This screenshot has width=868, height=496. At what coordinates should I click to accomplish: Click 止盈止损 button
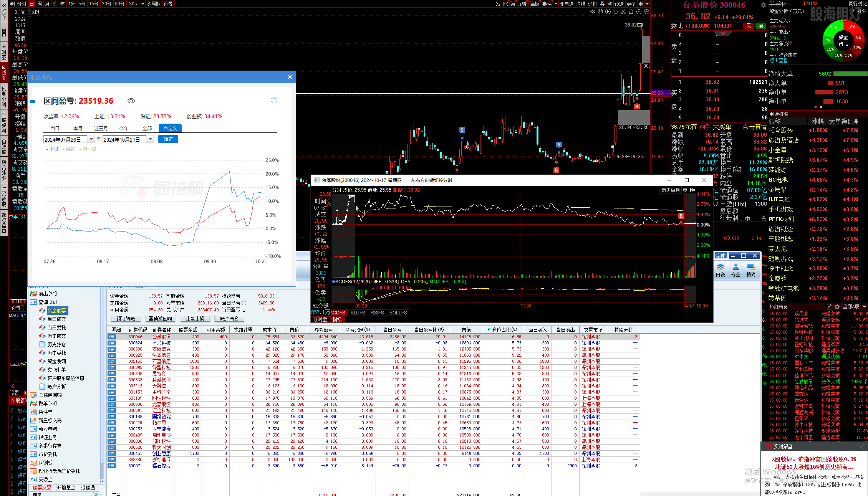coord(195,319)
